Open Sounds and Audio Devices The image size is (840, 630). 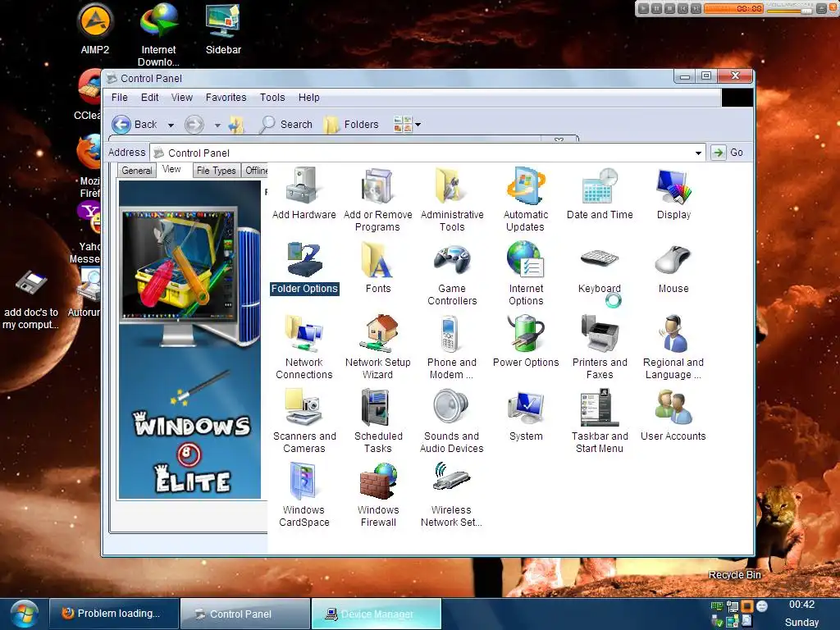(452, 421)
